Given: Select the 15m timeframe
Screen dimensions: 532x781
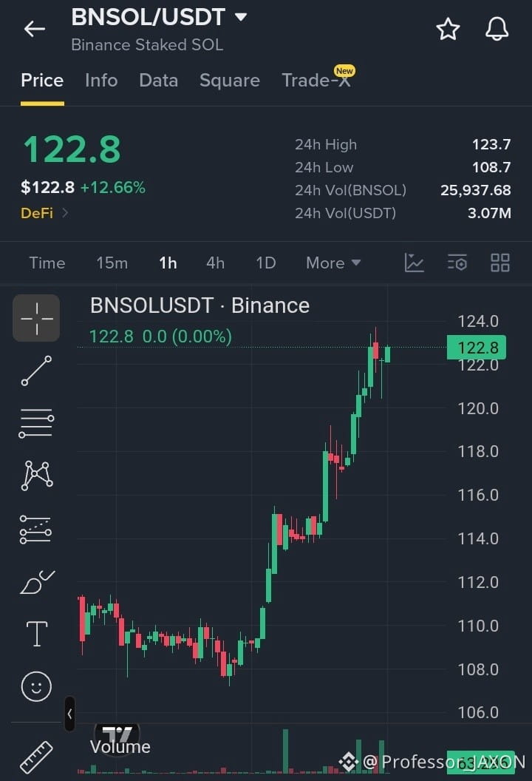Looking at the screenshot, I should pyautogui.click(x=112, y=263).
